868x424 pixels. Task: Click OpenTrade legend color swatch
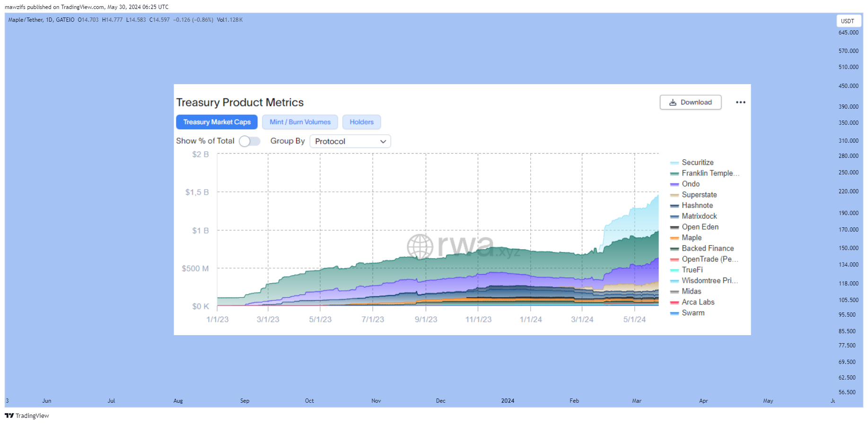[675, 260]
